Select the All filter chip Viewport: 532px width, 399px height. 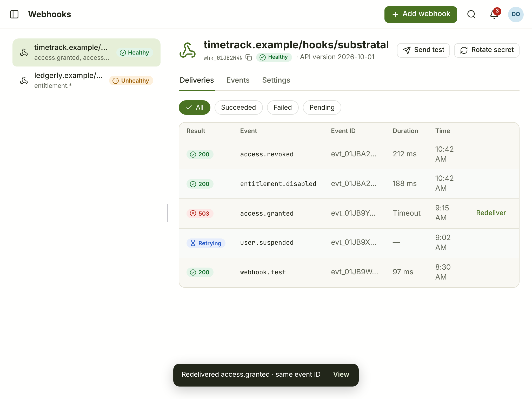click(x=194, y=108)
